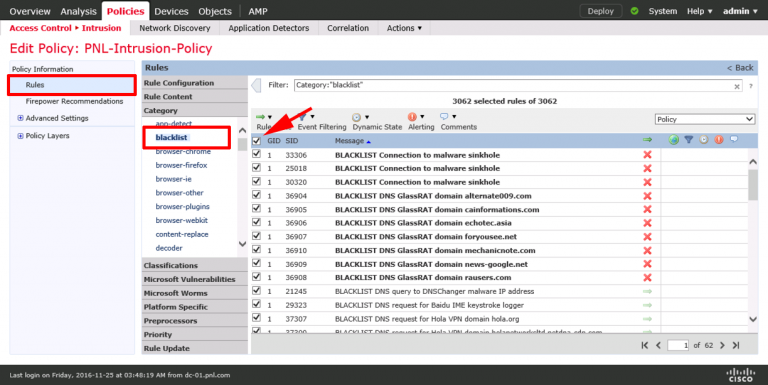Open the Help dropdown menu
This screenshot has width=768, height=385.
tap(699, 11)
